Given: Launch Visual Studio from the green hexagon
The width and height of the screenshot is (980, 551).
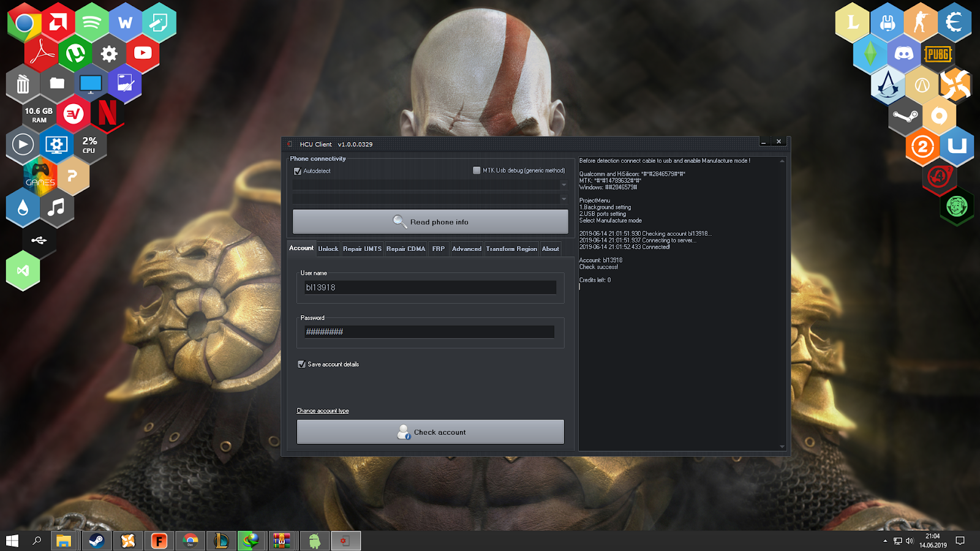Looking at the screenshot, I should point(23,270).
